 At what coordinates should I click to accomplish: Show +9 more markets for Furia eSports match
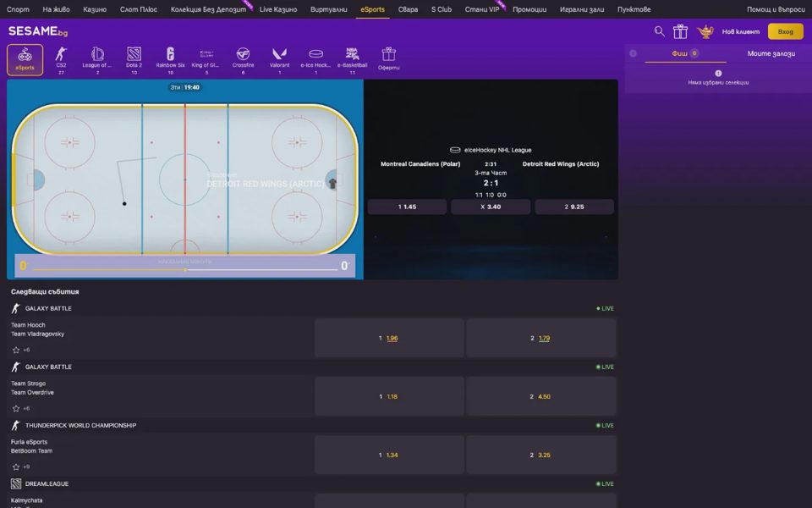(x=26, y=467)
